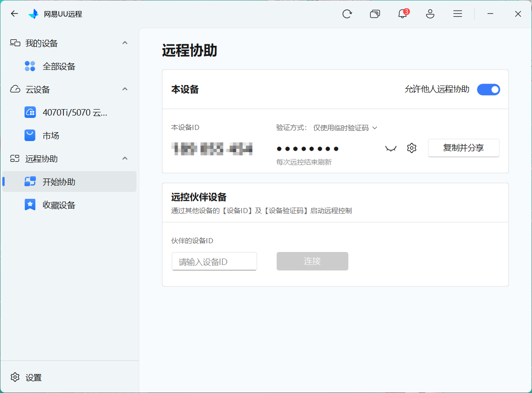Open the multi-window icon in title bar
This screenshot has height=393, width=532.
375,14
